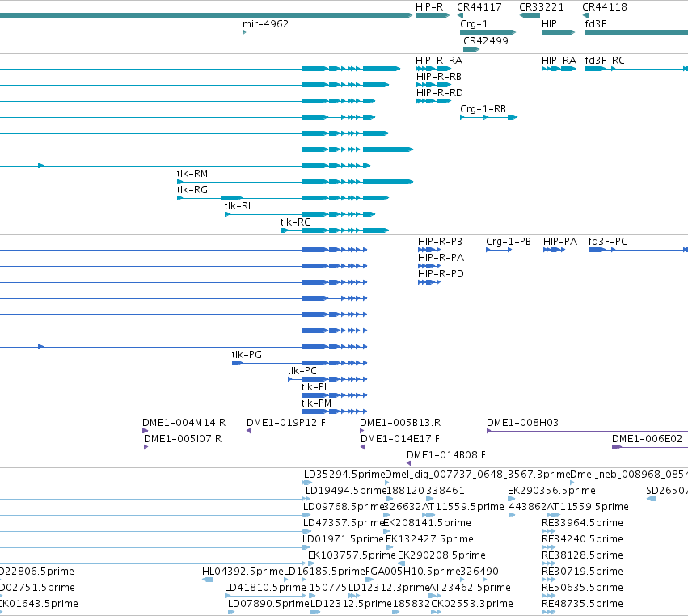Select the CR44117 gene label
The image size is (688, 616).
coord(479,7)
